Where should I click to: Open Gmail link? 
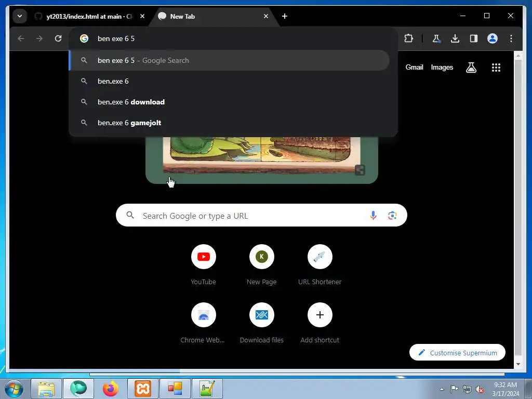[414, 67]
